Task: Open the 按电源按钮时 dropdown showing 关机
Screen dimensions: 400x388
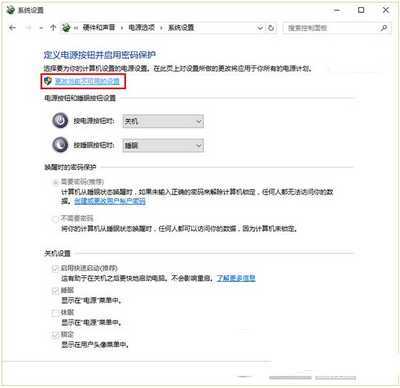Action: click(163, 121)
